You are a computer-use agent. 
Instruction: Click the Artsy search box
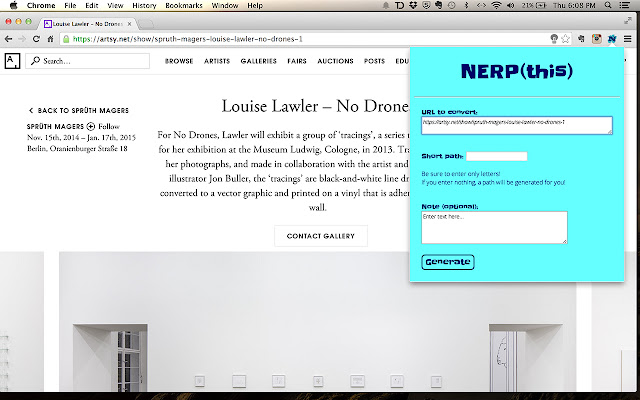[87, 61]
